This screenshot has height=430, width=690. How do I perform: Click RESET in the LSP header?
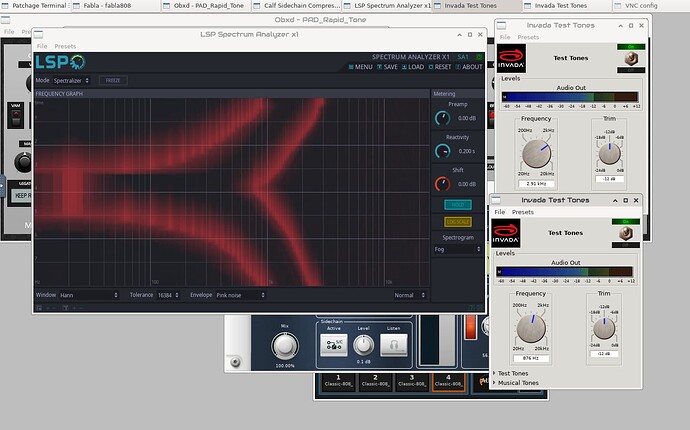click(x=440, y=67)
